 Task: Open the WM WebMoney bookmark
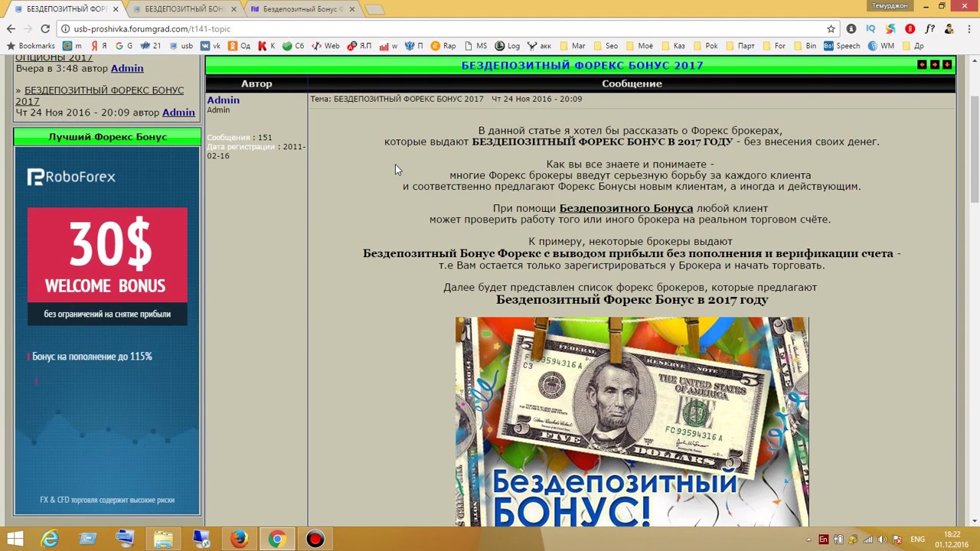click(x=880, y=46)
